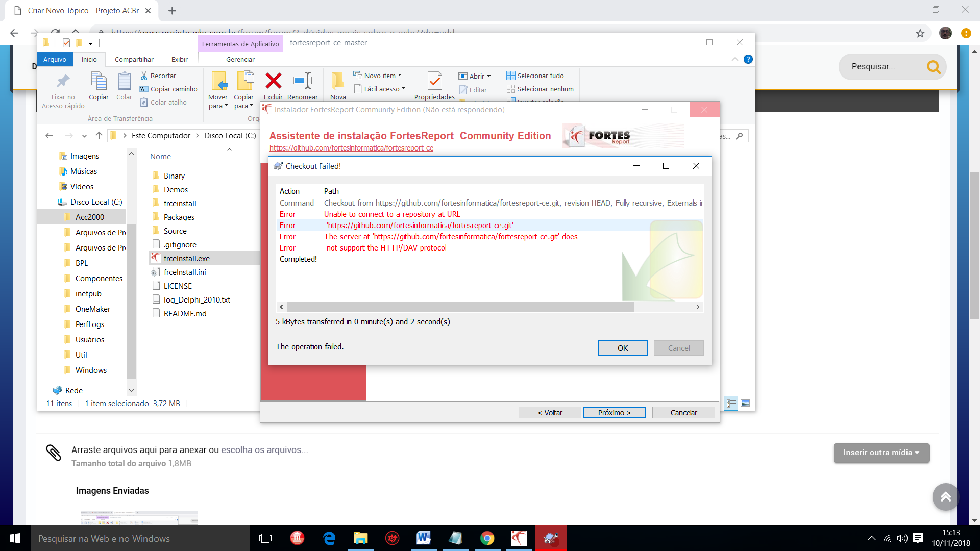Open the Arquivo tab
This screenshot has height=551, width=980.
55,59
